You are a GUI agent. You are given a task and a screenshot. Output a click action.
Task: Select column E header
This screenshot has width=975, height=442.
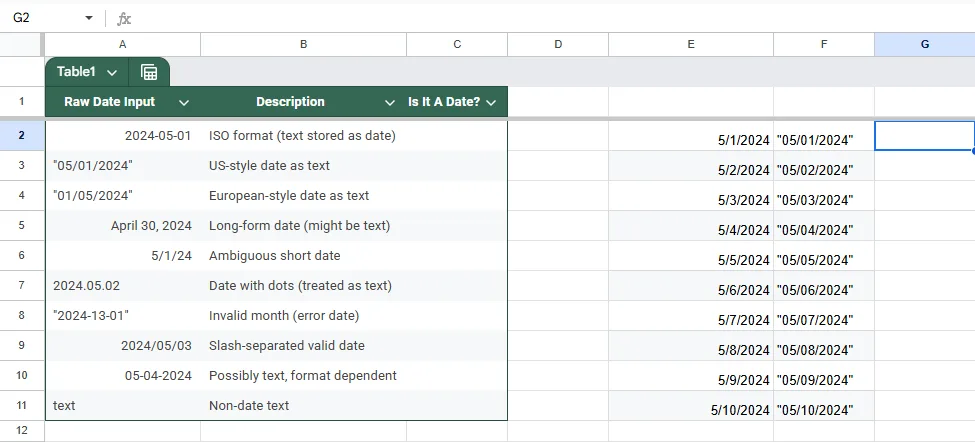pyautogui.click(x=691, y=44)
